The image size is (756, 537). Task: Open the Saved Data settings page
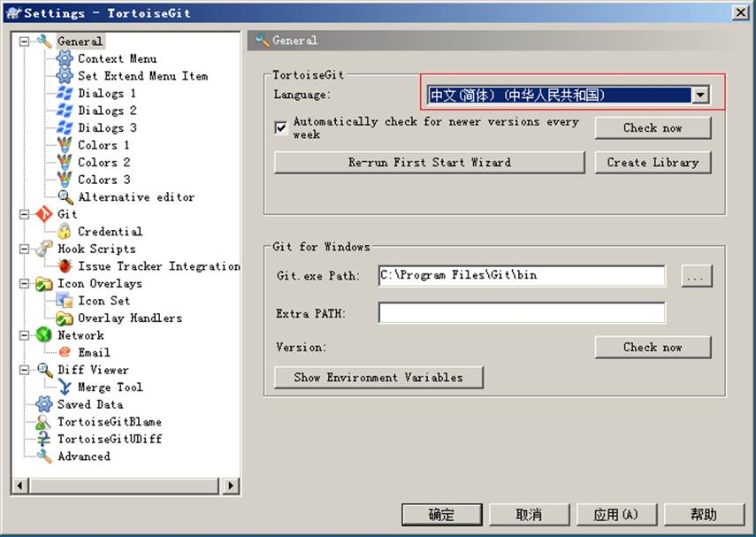click(x=90, y=404)
